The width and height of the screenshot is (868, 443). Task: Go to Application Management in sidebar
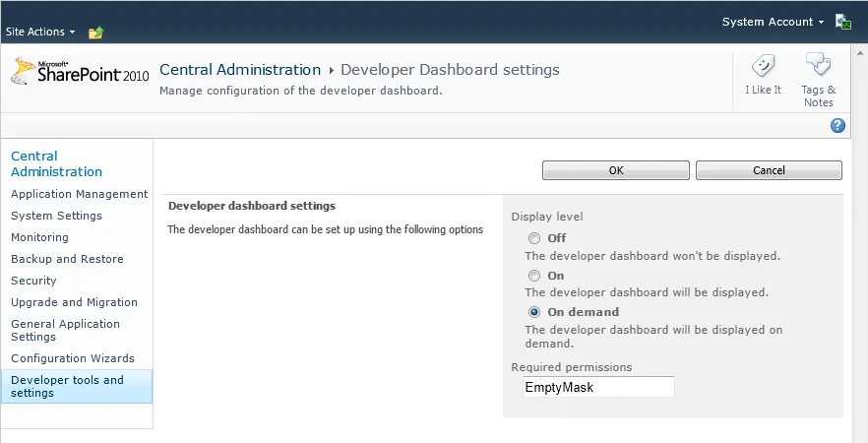tap(79, 194)
